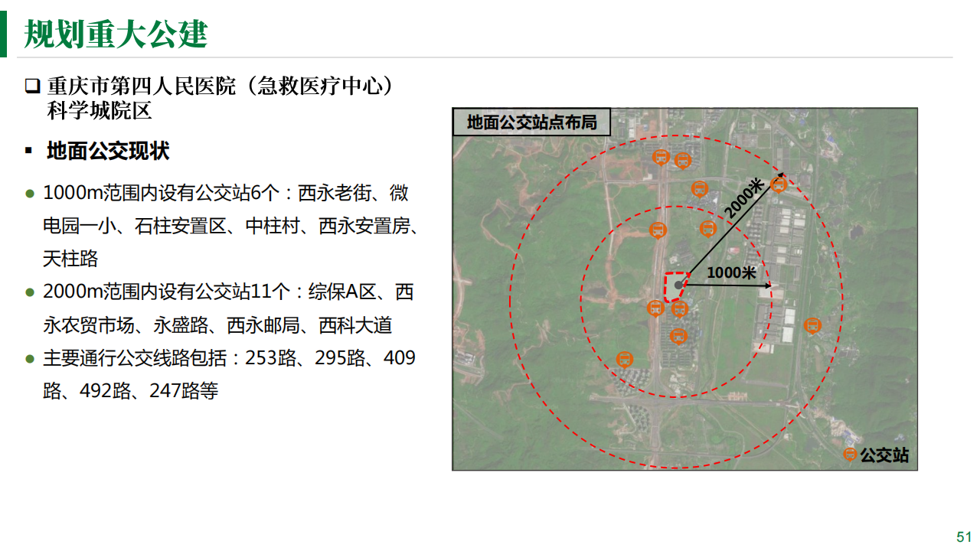This screenshot has height=551, width=980.
Task: Select the bus route 295路
Action: pos(341,357)
